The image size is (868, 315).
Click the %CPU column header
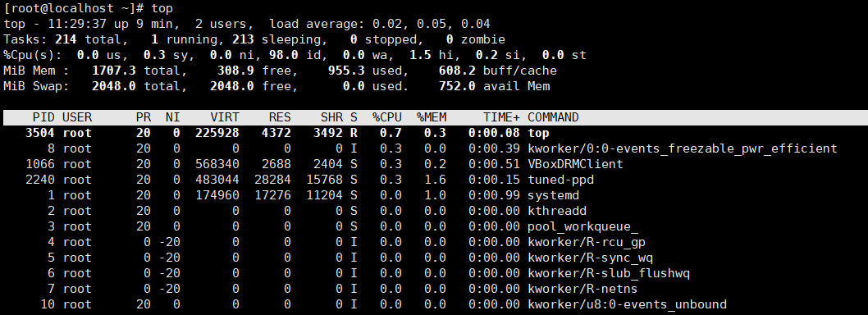click(x=387, y=117)
